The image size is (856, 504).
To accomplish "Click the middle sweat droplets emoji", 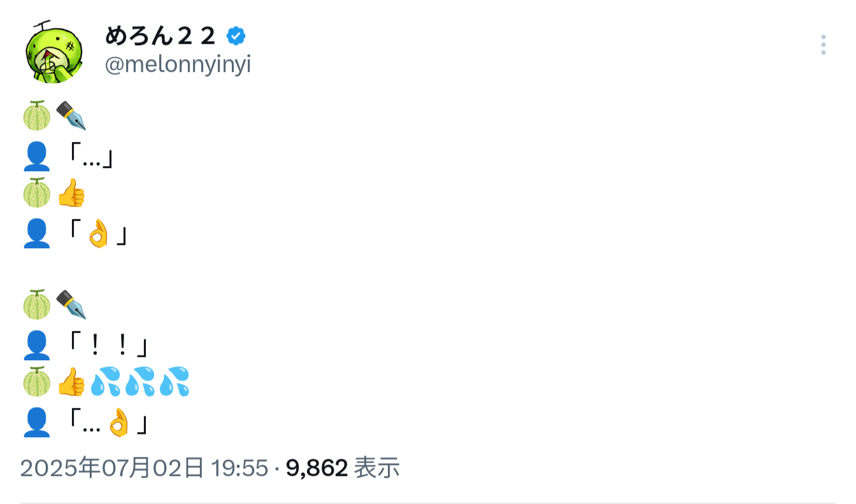I will pos(140,382).
